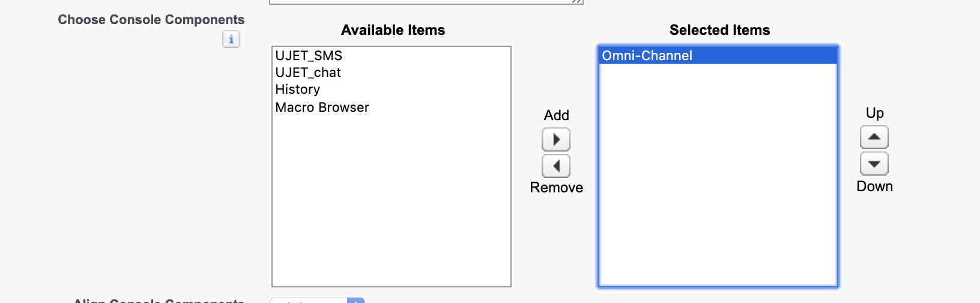Click the Selected Items heading
This screenshot has height=303, width=980.
719,30
